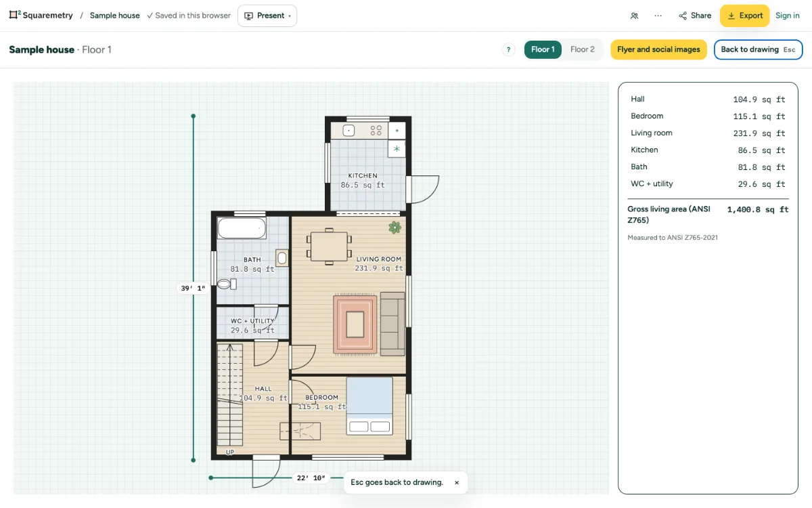Select the toilet in the bath
812x508 pixels.
(x=226, y=284)
